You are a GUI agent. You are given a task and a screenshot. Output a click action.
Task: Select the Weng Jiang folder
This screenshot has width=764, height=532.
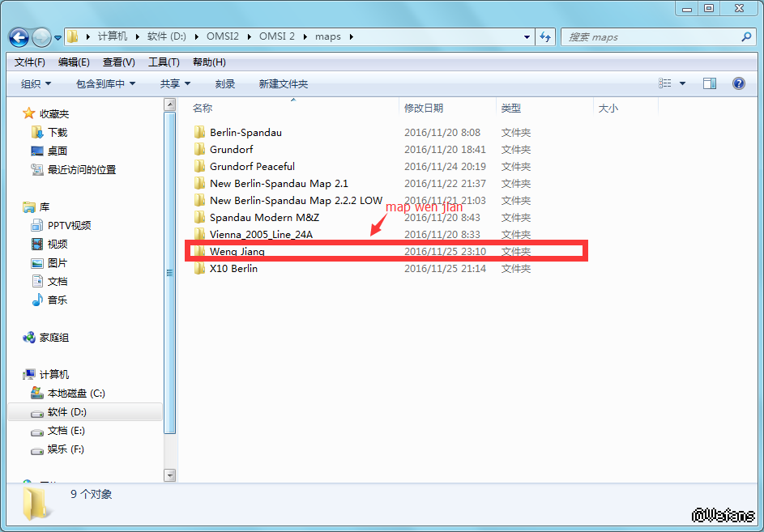(x=237, y=251)
